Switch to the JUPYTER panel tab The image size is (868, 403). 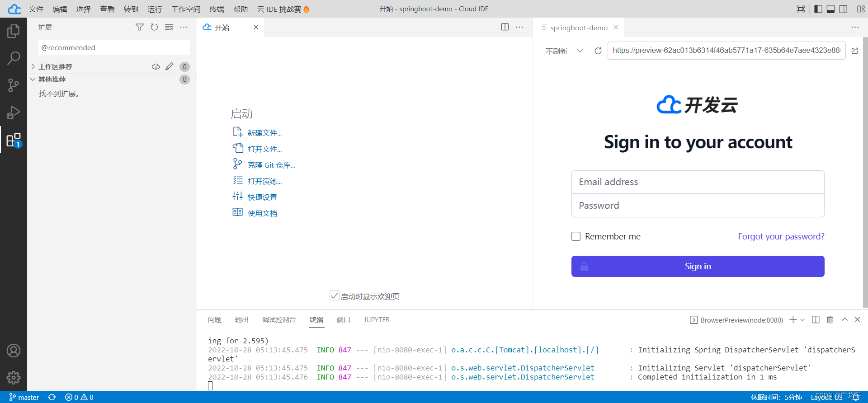click(x=377, y=320)
